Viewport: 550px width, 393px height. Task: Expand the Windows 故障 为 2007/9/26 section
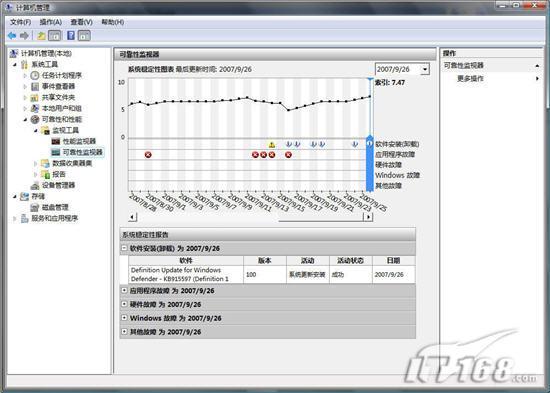click(124, 318)
